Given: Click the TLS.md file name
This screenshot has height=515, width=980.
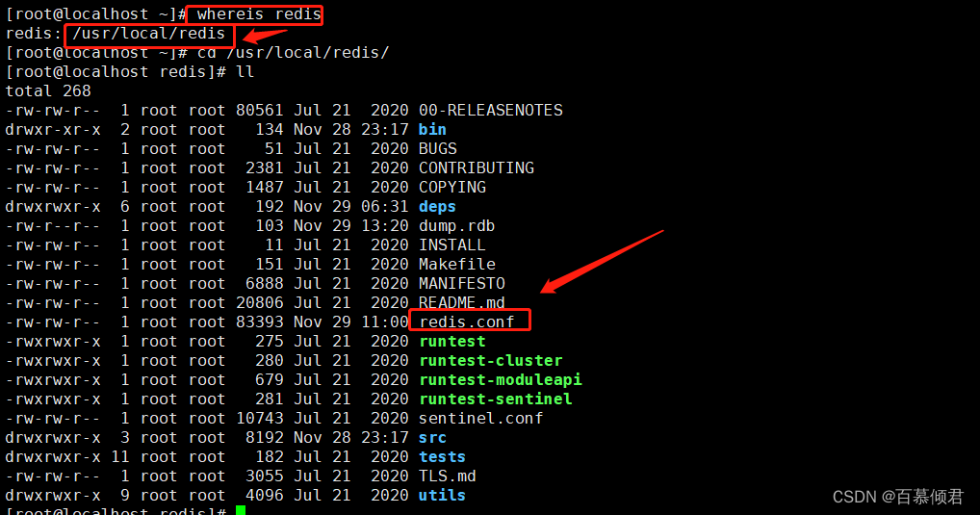Looking at the screenshot, I should [448, 476].
